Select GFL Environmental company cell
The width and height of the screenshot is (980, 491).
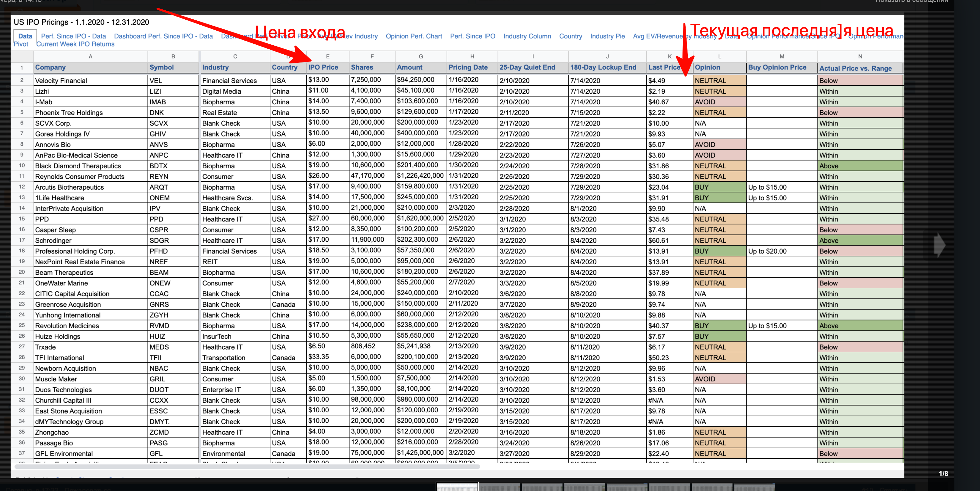tap(91, 453)
